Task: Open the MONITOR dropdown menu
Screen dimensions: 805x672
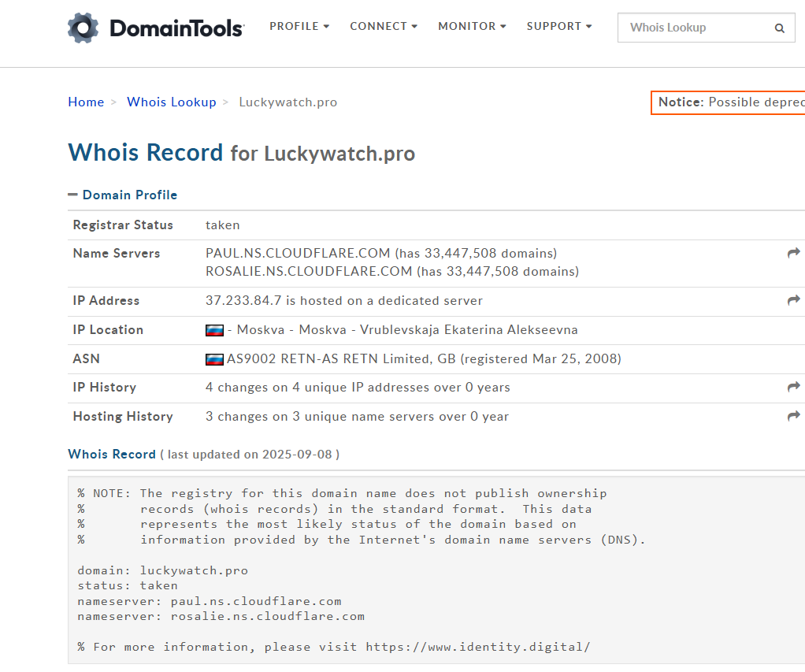Action: click(x=472, y=26)
